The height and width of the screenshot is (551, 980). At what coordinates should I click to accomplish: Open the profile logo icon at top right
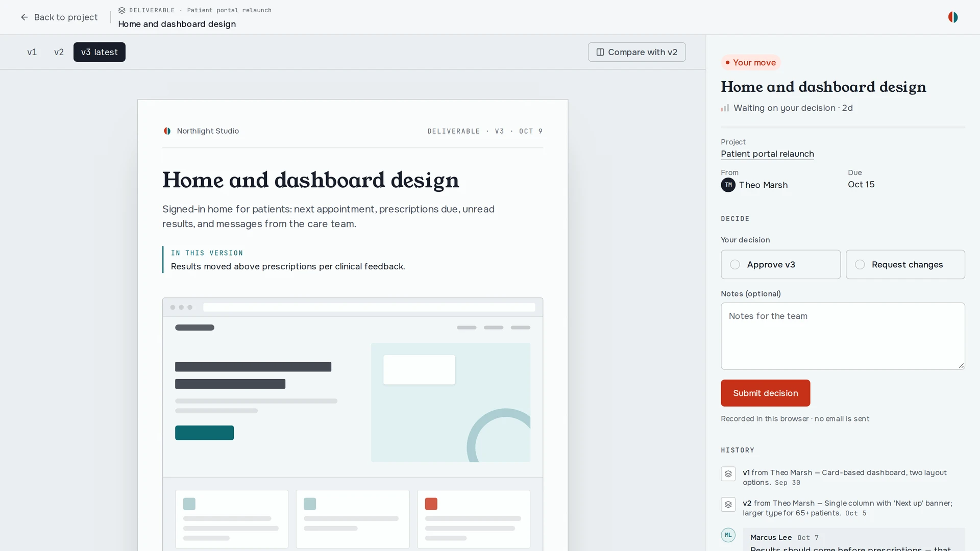point(953,17)
